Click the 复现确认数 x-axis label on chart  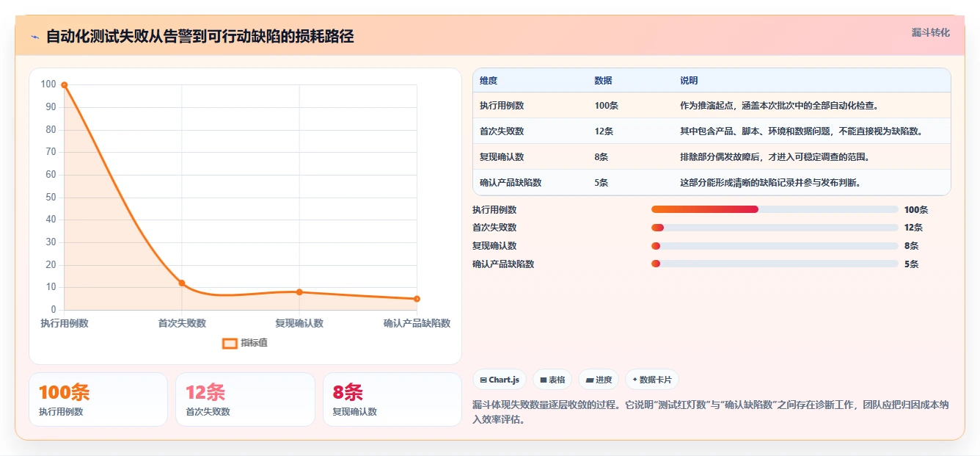point(299,323)
